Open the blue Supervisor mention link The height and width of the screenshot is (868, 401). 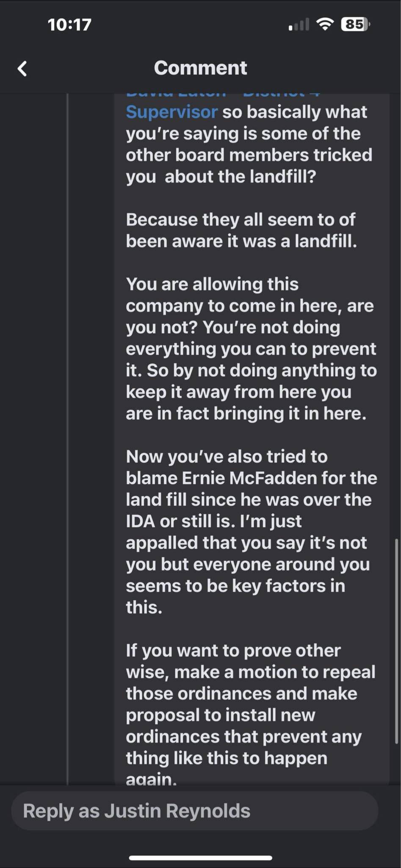pyautogui.click(x=171, y=112)
